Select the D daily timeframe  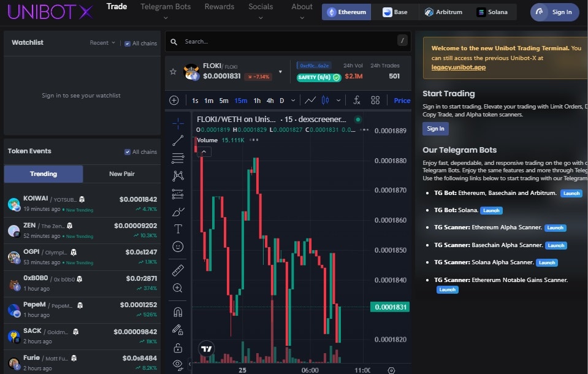coord(281,101)
